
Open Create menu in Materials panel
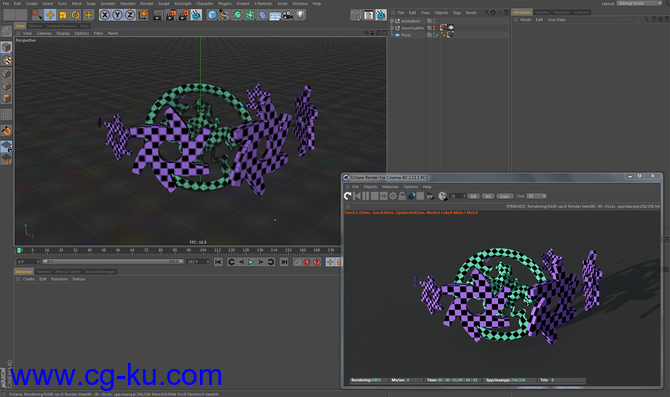click(29, 279)
